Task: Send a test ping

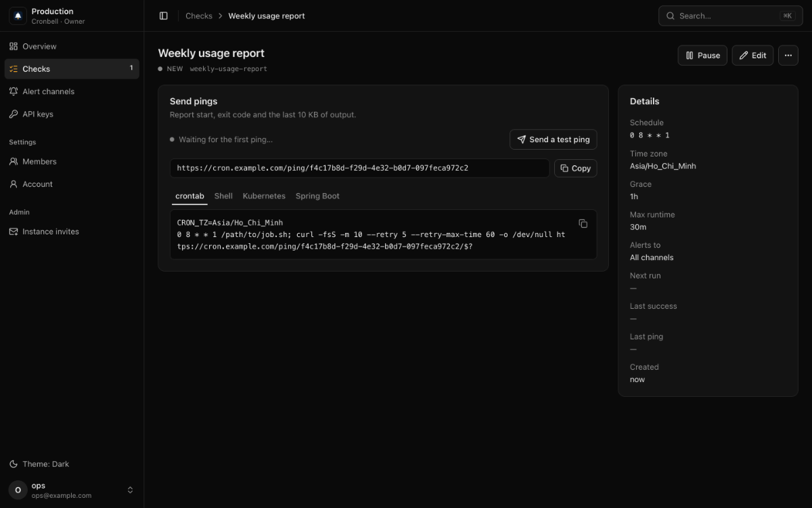Action: pyautogui.click(x=554, y=140)
